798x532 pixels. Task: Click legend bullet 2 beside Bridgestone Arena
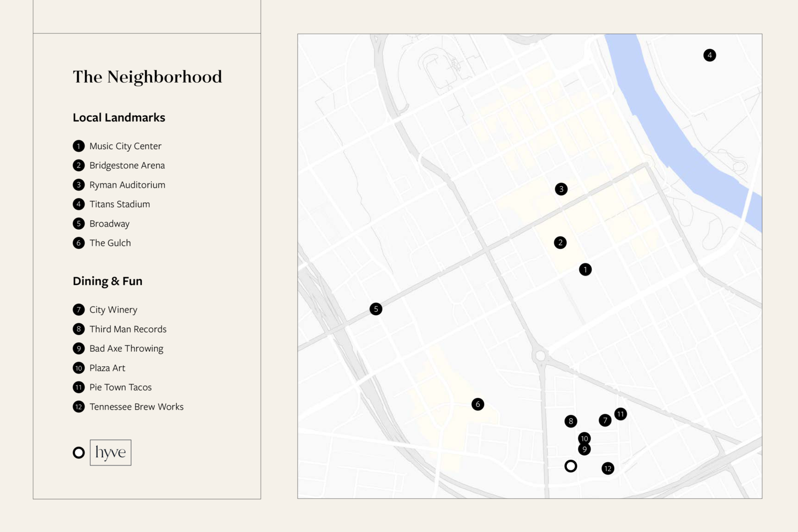(78, 165)
